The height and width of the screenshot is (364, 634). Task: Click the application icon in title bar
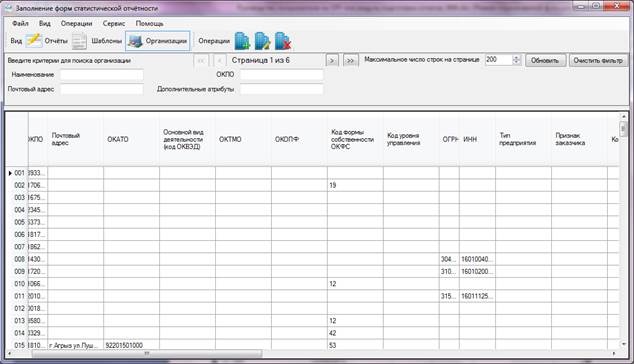(8, 8)
